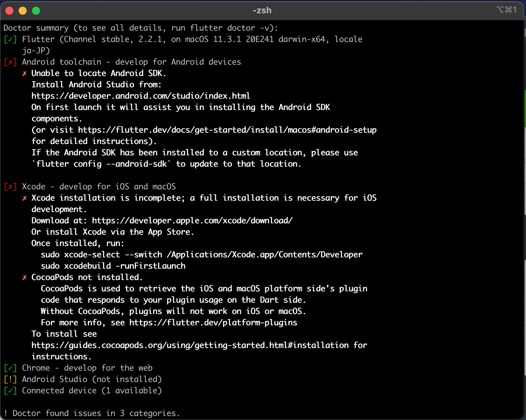Image resolution: width=526 pixels, height=420 pixels.
Task: Click 'Android toolchain - develop for Android devices'
Action: 132,62
